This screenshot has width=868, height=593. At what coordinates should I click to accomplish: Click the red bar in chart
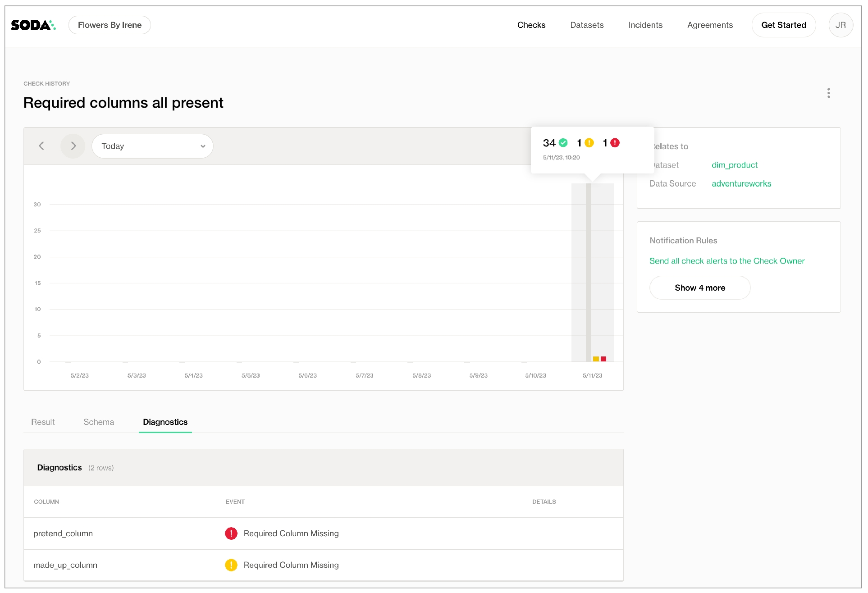tap(603, 359)
